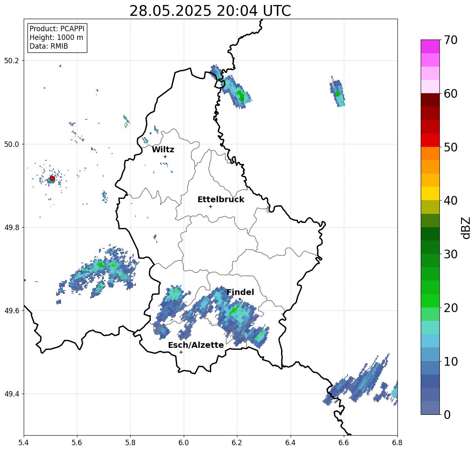Click the longitude tick label 6.4
Image resolution: width=476 pixels, height=451 pixels.
(291, 443)
